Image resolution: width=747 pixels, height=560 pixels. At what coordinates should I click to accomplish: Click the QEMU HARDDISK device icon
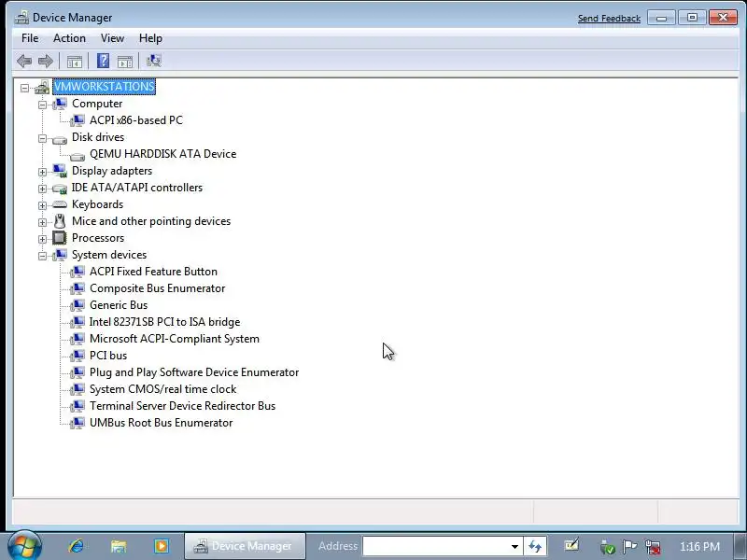click(78, 156)
